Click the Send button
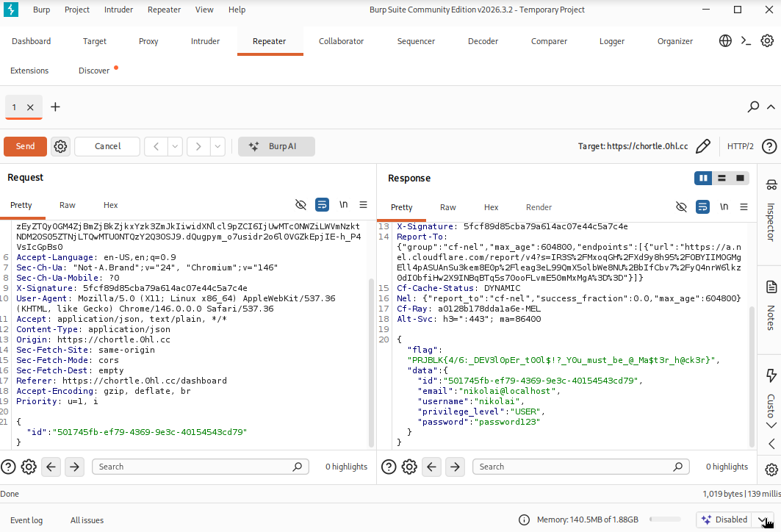781x532 pixels. point(26,146)
